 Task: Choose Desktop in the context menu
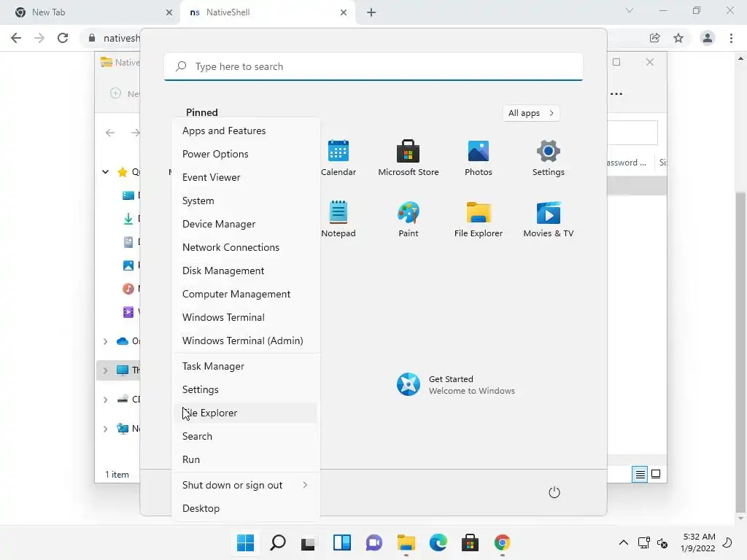(245, 508)
